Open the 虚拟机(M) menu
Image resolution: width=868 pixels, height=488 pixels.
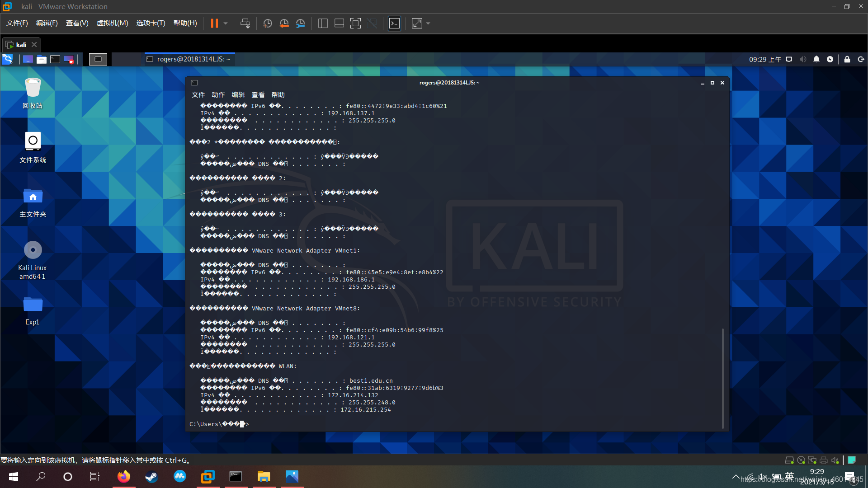pos(113,23)
